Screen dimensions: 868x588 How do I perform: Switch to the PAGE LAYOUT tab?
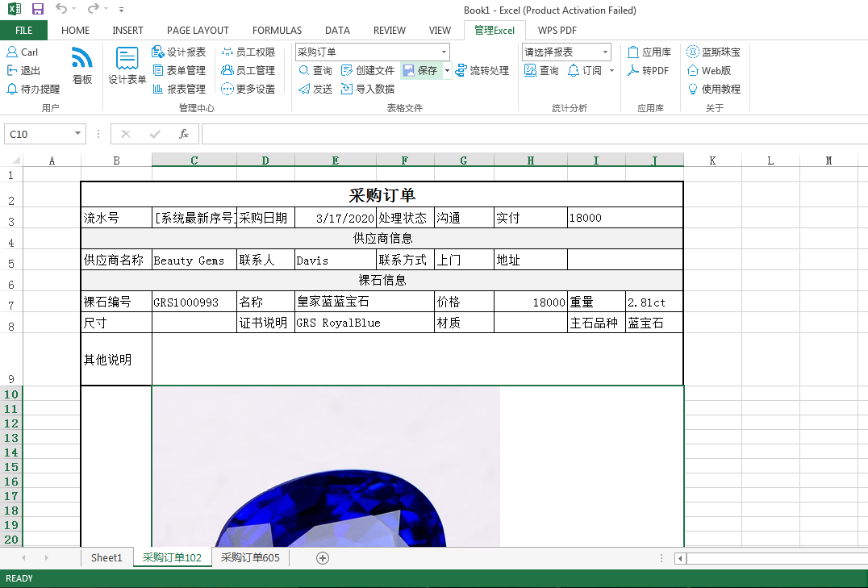[x=198, y=31]
